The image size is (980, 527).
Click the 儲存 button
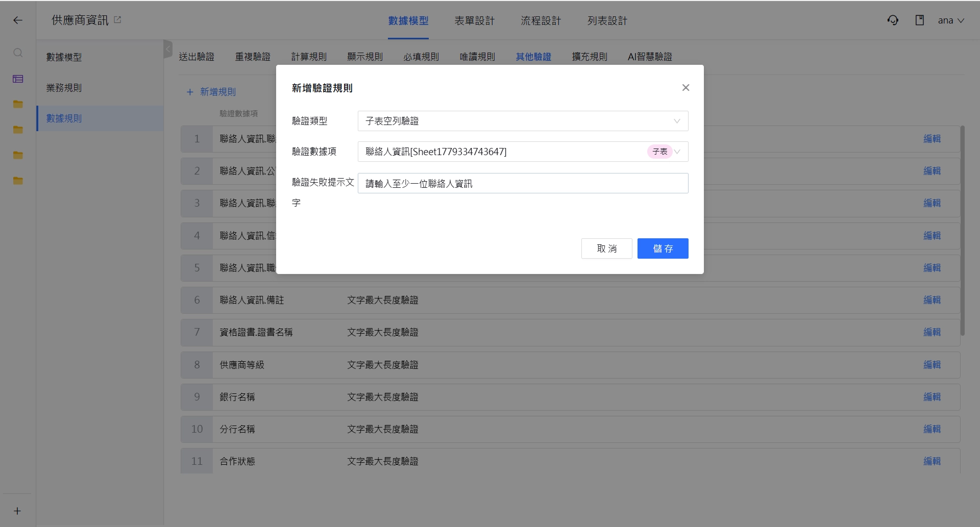click(x=663, y=248)
